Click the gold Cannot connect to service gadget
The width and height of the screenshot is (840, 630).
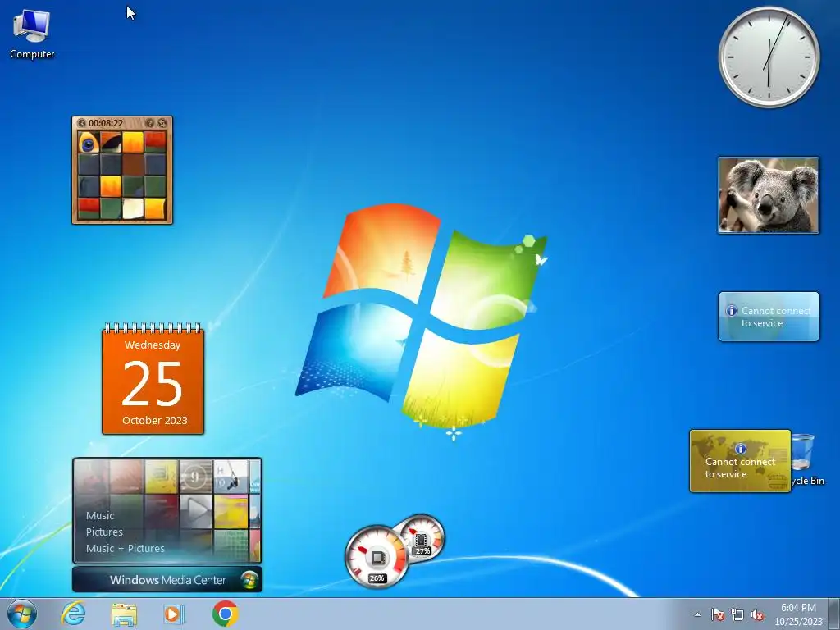click(741, 461)
